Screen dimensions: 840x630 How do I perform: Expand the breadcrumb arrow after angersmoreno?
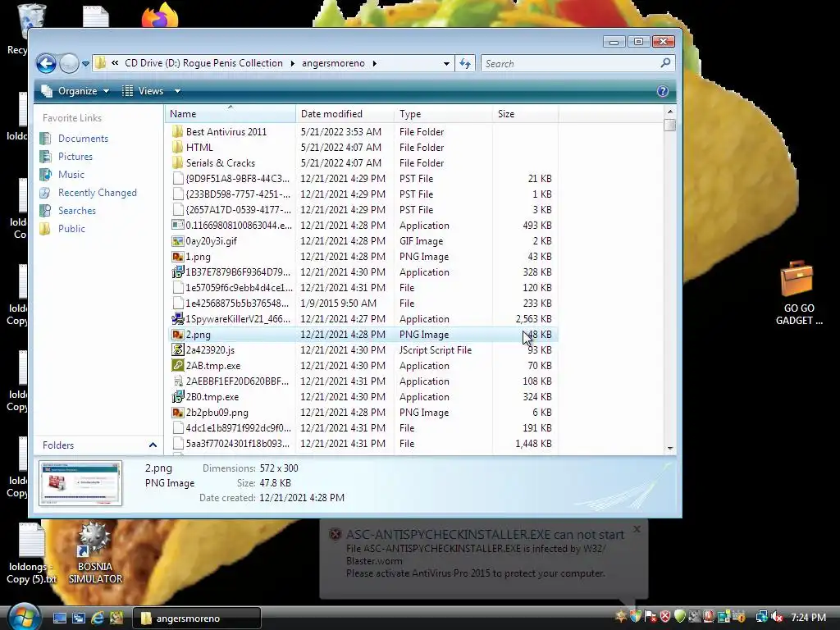[x=374, y=63]
